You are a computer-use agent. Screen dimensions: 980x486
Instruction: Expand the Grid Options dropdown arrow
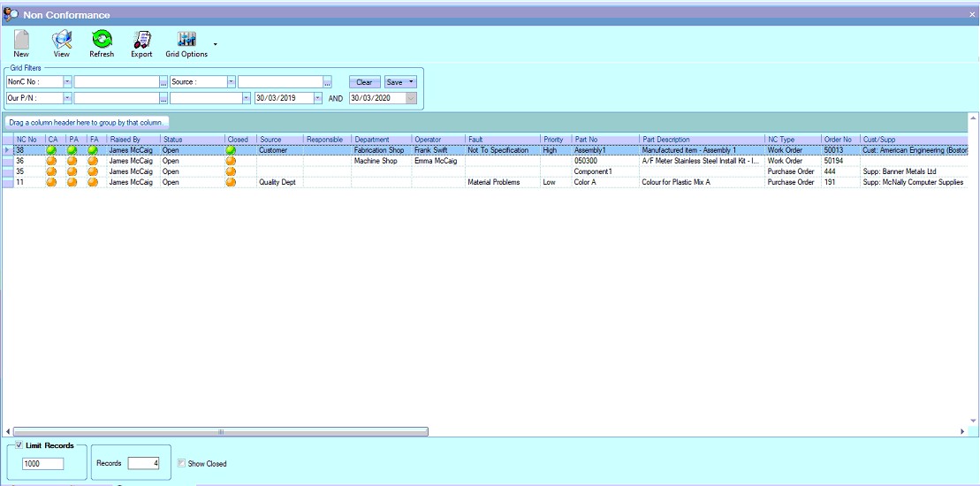pyautogui.click(x=215, y=43)
